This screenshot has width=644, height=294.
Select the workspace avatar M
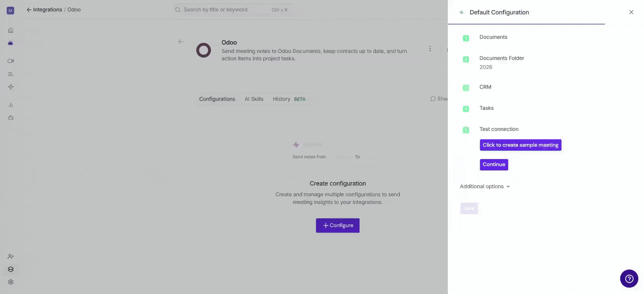pos(10,11)
